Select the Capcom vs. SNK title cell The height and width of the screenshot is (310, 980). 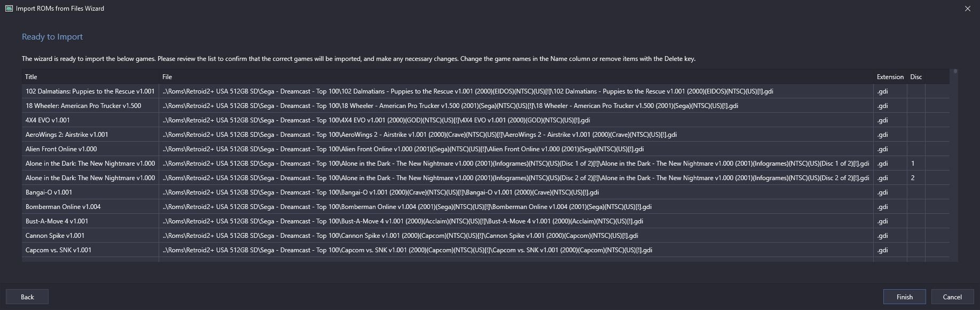(90, 250)
